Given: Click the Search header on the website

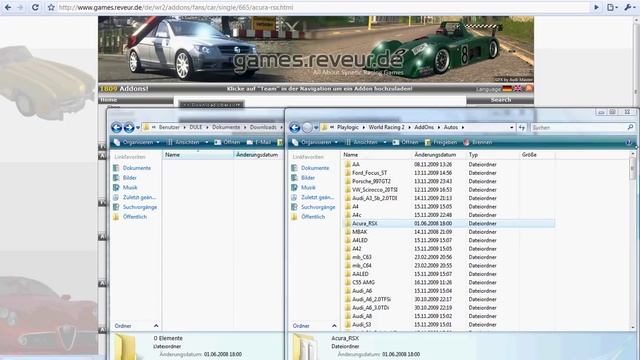Looking at the screenshot, I should (x=500, y=100).
